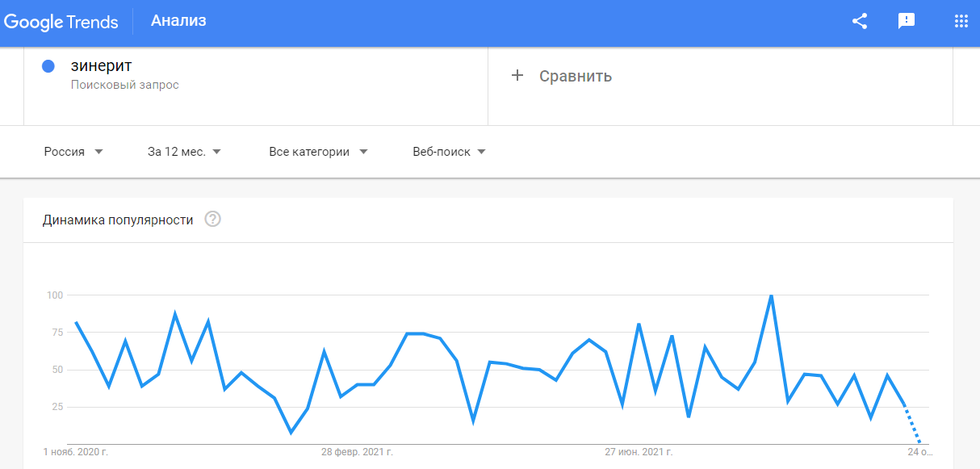Click the Google Trends logo
980x469 pixels.
[x=61, y=22]
